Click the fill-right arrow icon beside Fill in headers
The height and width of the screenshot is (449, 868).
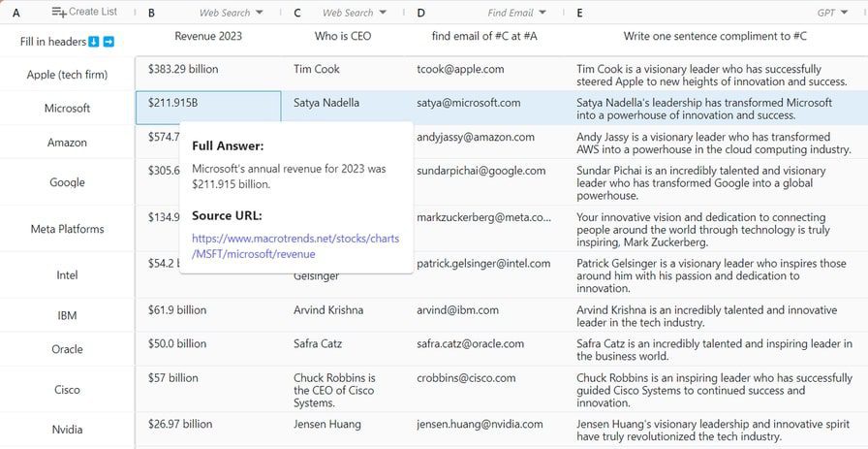[x=108, y=42]
